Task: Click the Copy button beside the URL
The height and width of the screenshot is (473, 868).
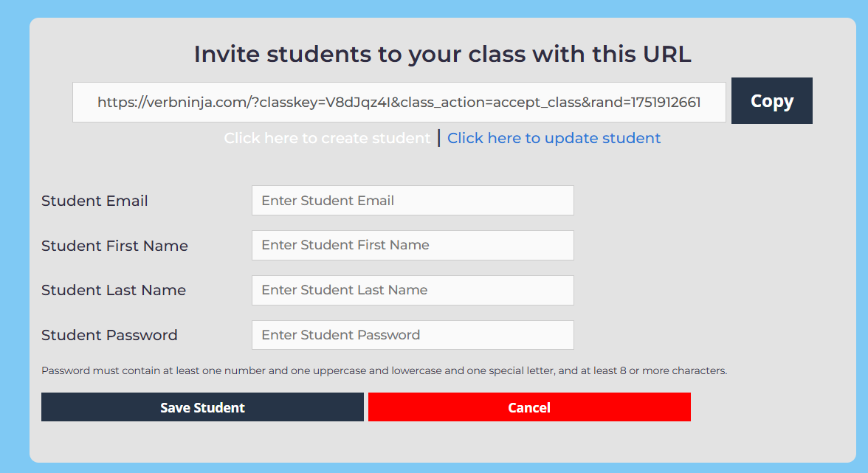Action: click(771, 101)
